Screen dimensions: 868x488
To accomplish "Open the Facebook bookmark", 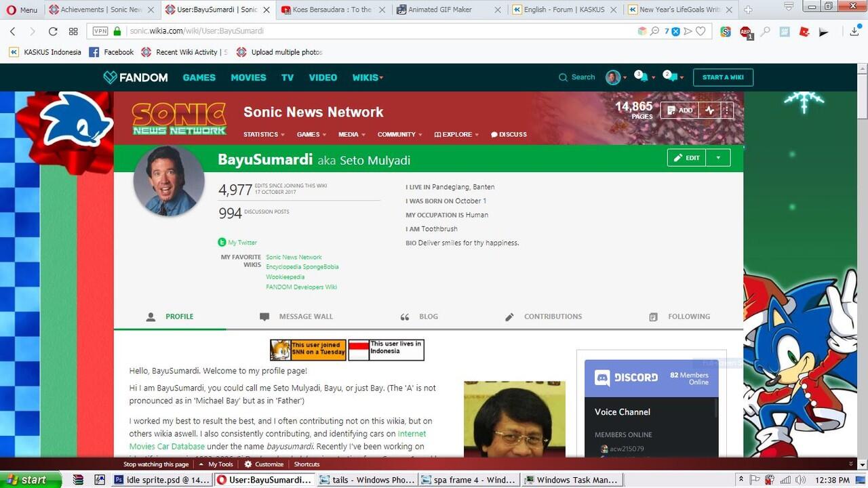I will 111,52.
